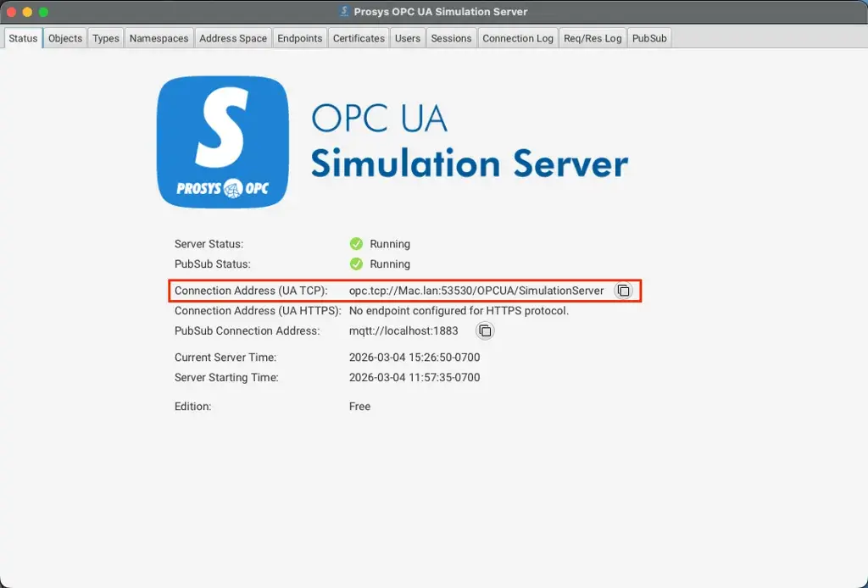Click the 'Connection Address (UA TCP):' label
The height and width of the screenshot is (588, 868).
251,291
